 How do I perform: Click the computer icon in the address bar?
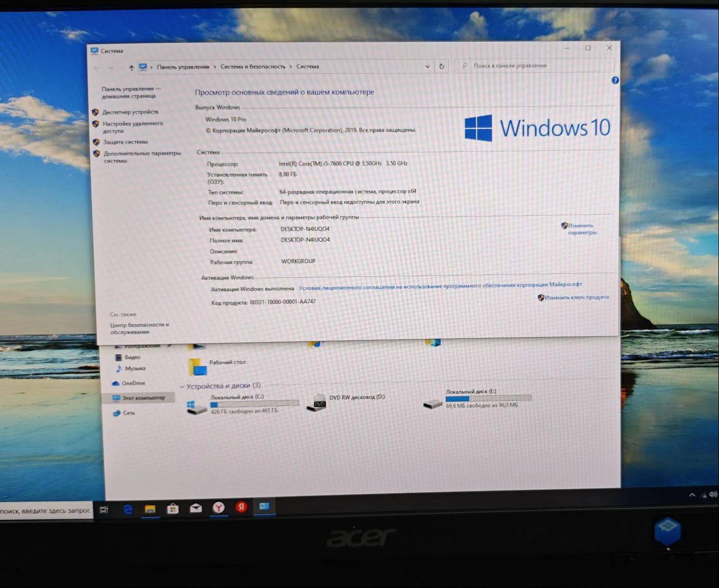[143, 67]
